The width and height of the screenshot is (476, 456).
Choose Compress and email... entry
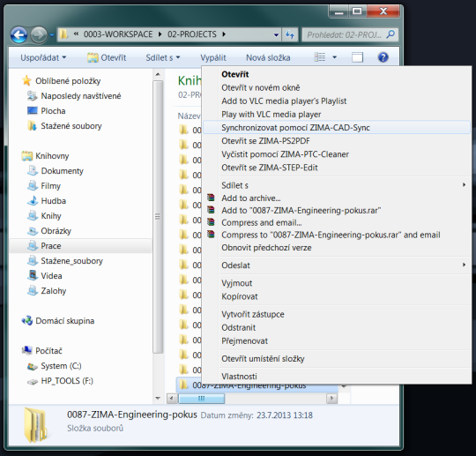337,222
